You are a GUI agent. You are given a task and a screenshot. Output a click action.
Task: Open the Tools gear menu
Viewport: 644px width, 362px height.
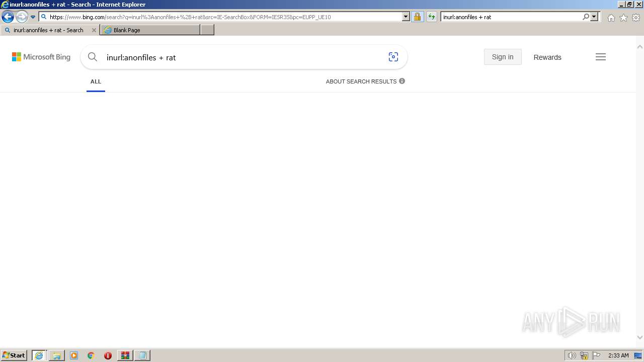click(x=636, y=18)
